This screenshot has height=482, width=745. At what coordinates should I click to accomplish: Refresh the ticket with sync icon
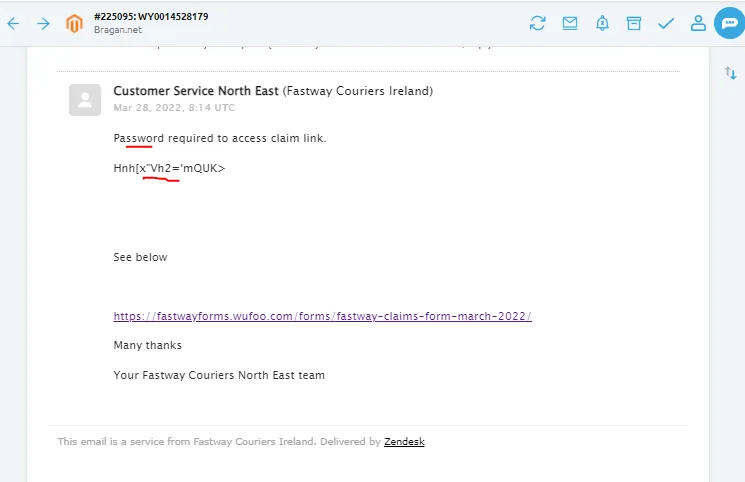point(537,23)
